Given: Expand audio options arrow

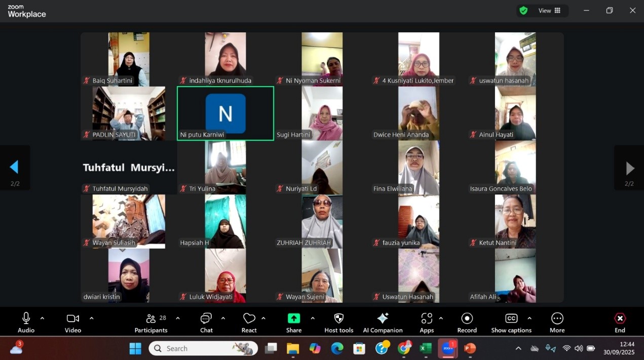Looking at the screenshot, I should [x=42, y=318].
